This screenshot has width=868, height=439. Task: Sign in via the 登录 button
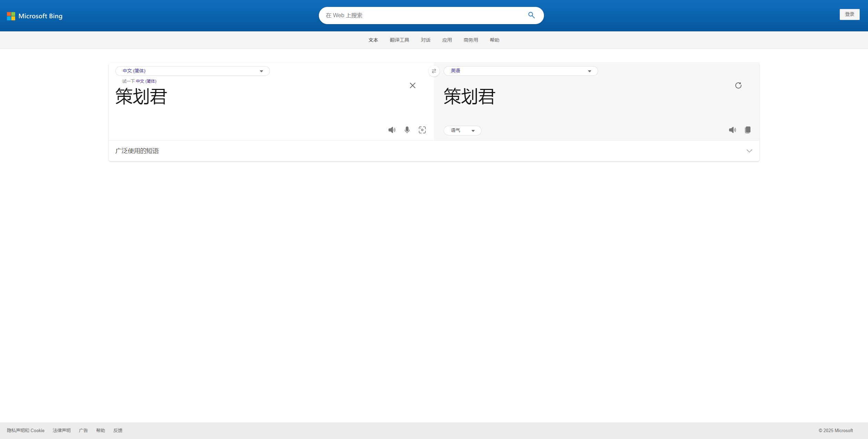[x=850, y=14]
